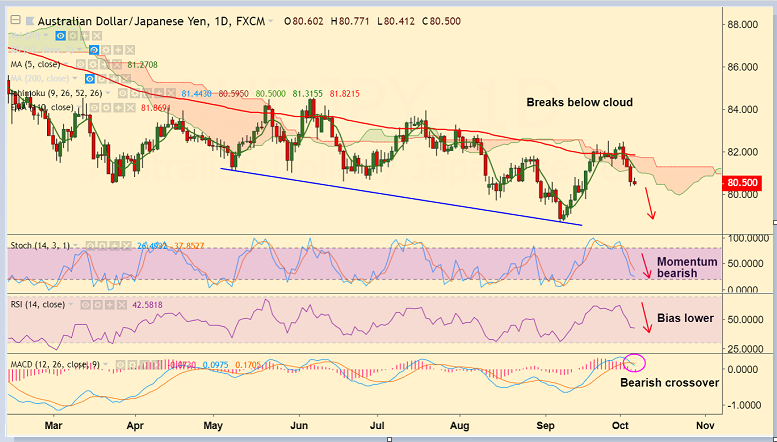
Task: Click plus icon on Vol indicator row
Action: [85, 36]
